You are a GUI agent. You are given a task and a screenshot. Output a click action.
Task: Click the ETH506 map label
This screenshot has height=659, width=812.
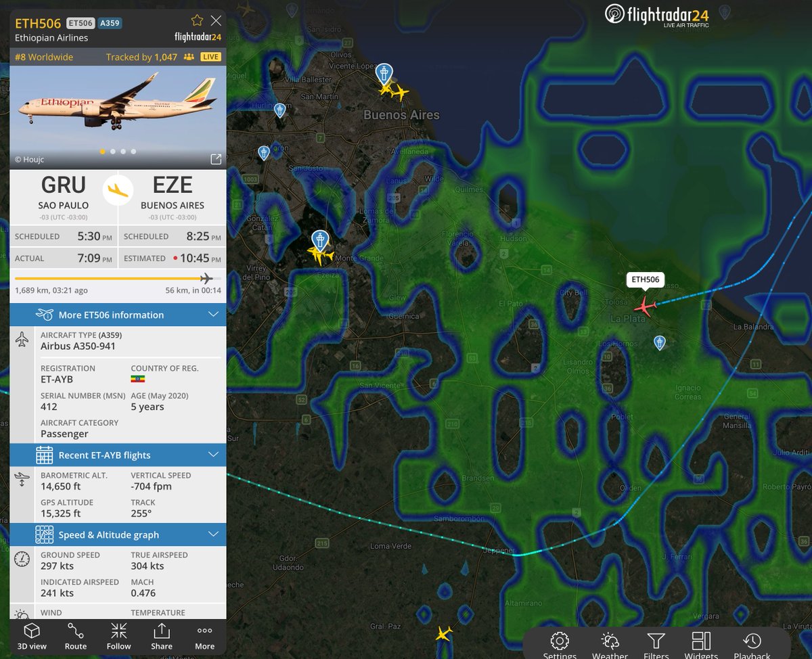[x=646, y=279]
